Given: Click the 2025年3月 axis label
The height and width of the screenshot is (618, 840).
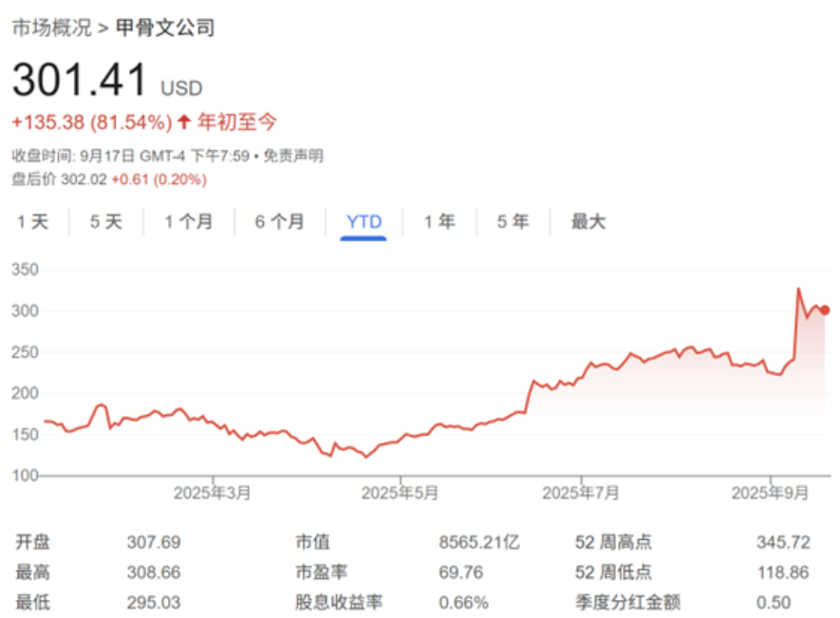Looking at the screenshot, I should coord(213,493).
